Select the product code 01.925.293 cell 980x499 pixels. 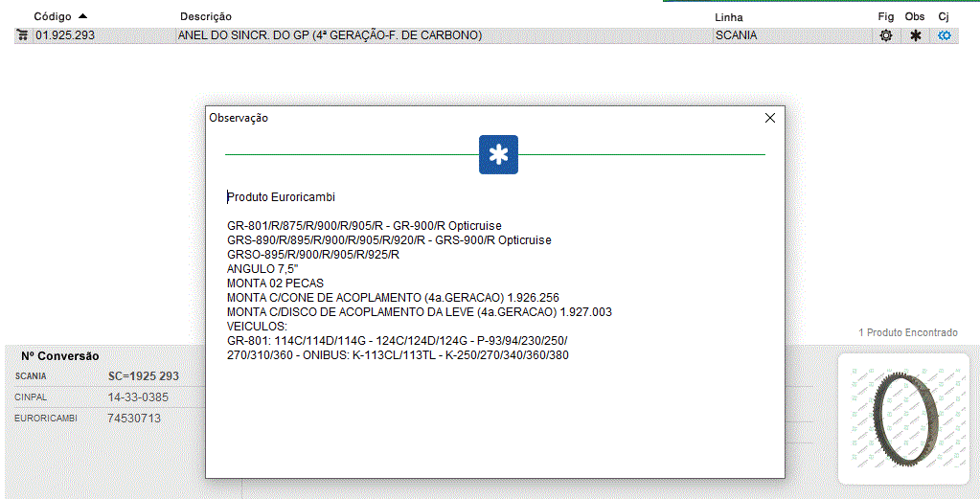point(65,35)
